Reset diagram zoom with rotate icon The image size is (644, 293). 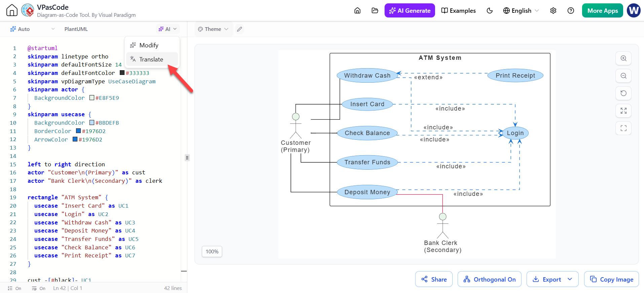[x=623, y=93]
